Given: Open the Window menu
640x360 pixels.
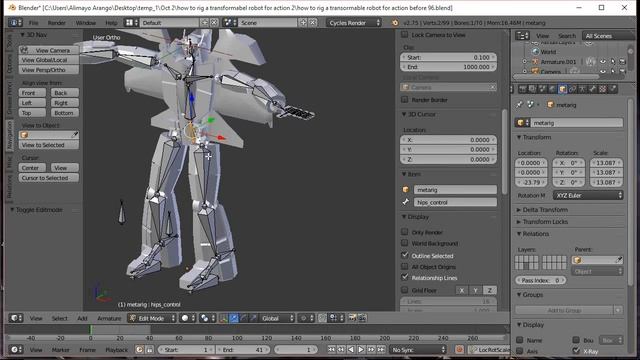Looking at the screenshot, I should click(x=85, y=23).
